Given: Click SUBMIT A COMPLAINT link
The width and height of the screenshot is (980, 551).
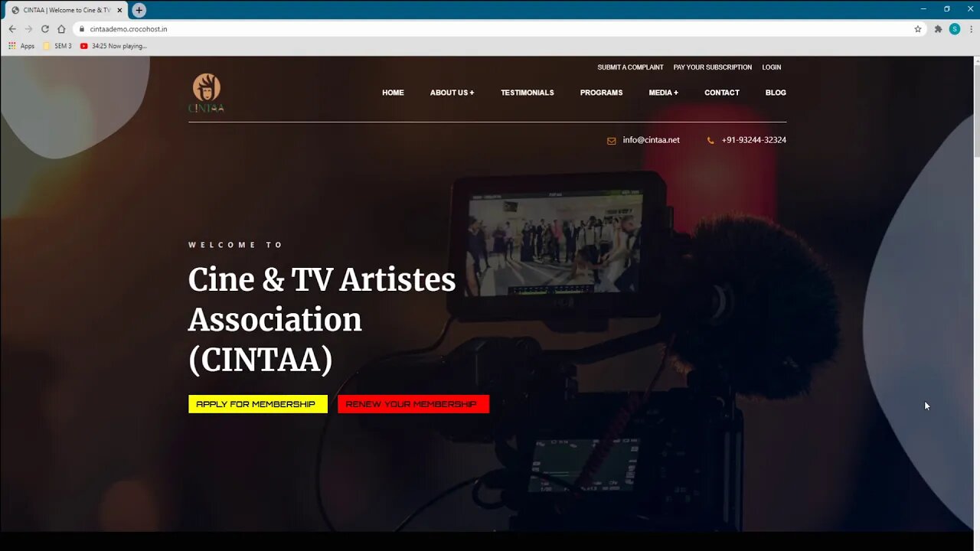Looking at the screenshot, I should [x=630, y=67].
